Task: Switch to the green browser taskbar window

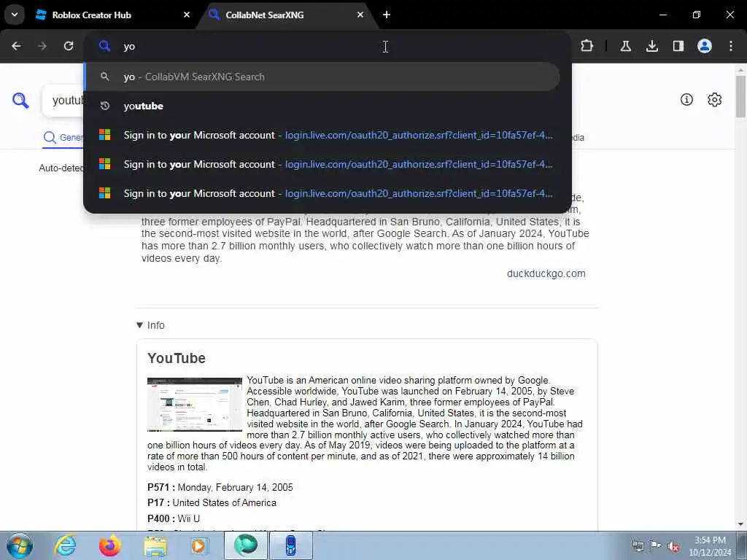Action: 246,545
